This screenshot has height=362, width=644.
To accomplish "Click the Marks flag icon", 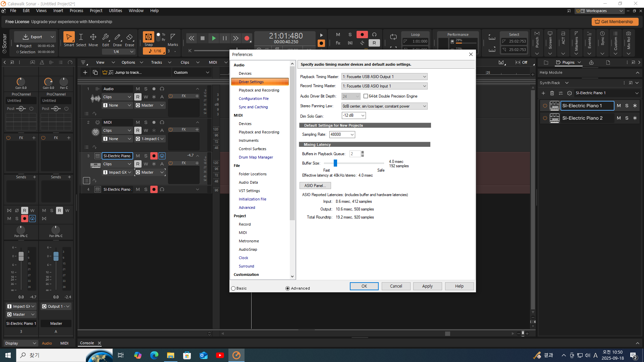I will 173,37.
